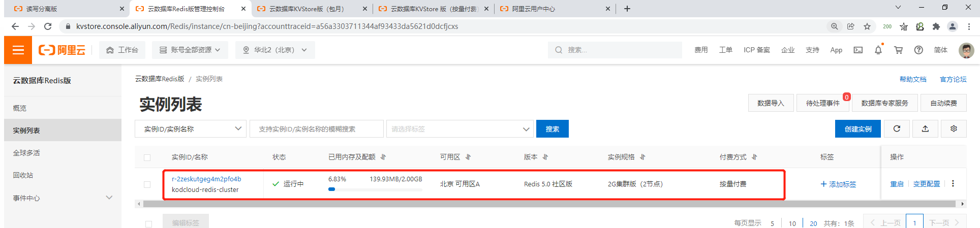Click 重启 for the instance
This screenshot has width=980, height=228.
[897, 184]
